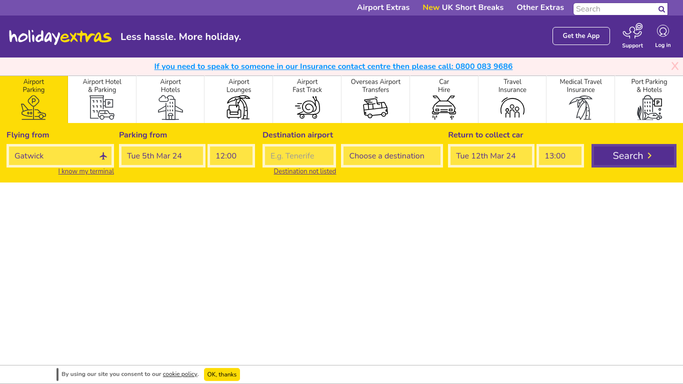Viewport: 683px width, 384px height.
Task: Expand the Choose a destination dropdown
Action: click(x=392, y=156)
